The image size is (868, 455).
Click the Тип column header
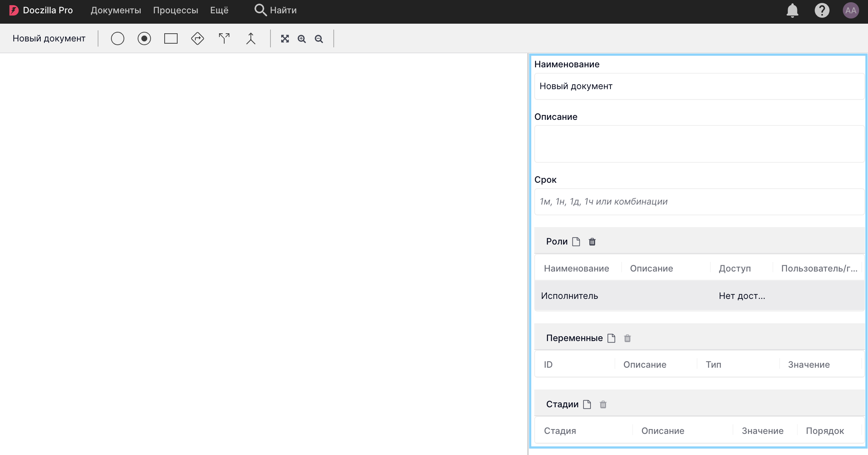[713, 365]
